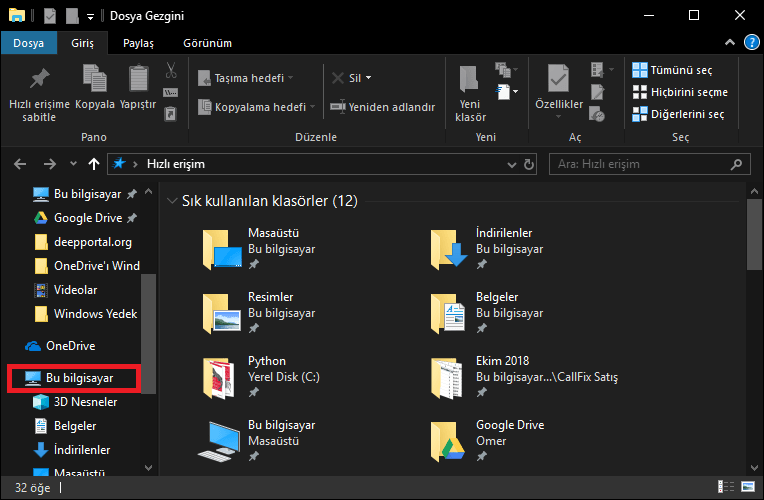Screen dimensions: 764x500
Task: Click the Hızlı erişime sabitle pin icon
Action: click(40, 80)
